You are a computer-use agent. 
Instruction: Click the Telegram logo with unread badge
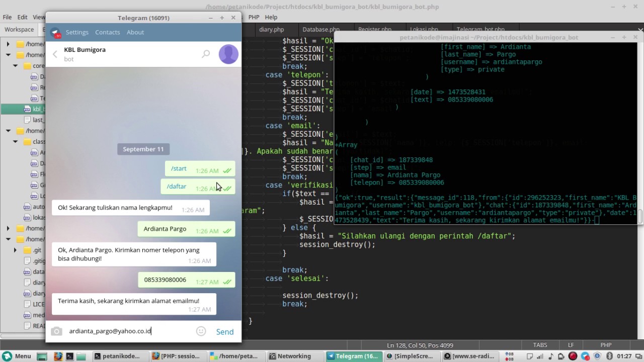coord(55,32)
